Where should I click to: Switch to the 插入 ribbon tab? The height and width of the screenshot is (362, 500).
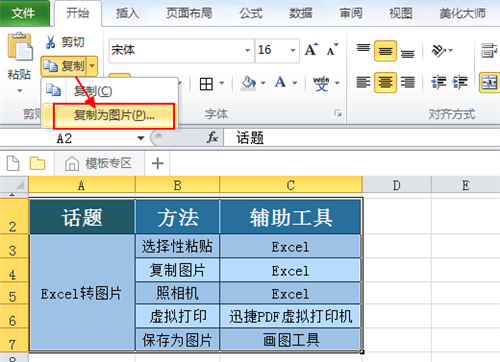coord(127,13)
